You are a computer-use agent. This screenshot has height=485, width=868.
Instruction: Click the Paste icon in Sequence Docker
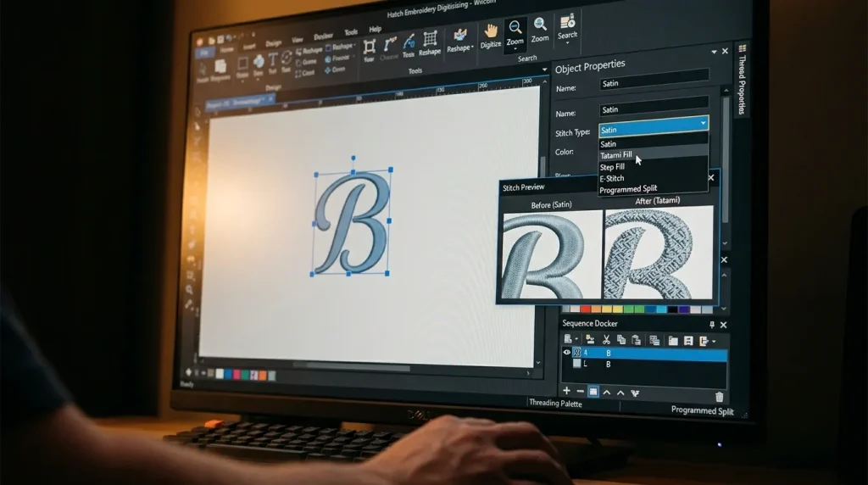click(636, 340)
